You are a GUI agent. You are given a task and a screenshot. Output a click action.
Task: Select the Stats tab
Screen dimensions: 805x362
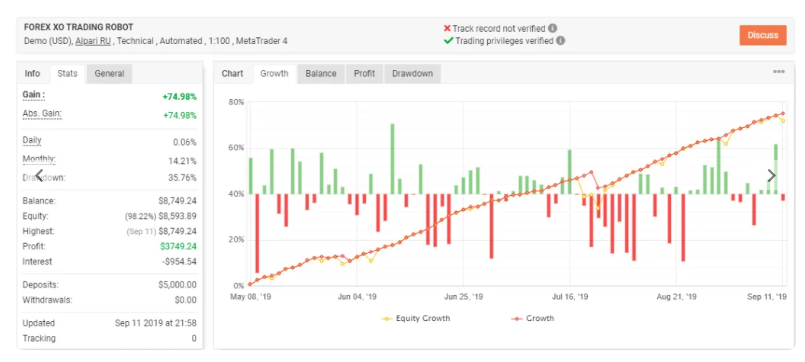click(x=67, y=73)
